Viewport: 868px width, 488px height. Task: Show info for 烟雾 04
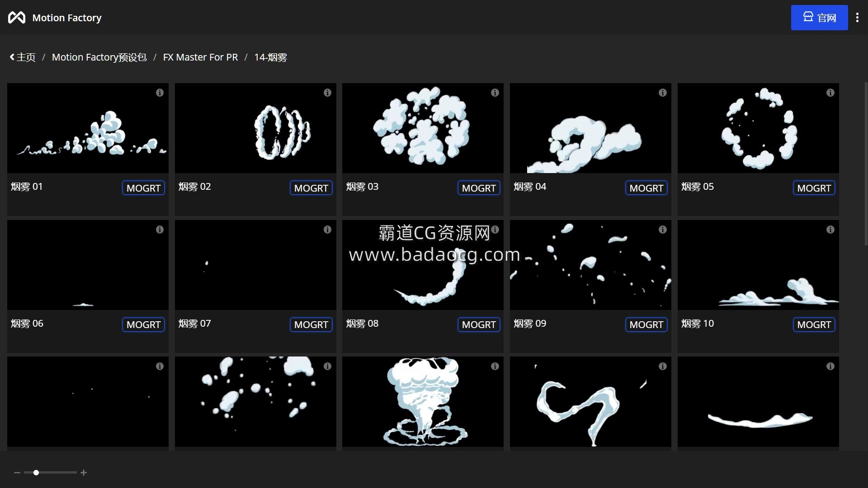coord(663,93)
